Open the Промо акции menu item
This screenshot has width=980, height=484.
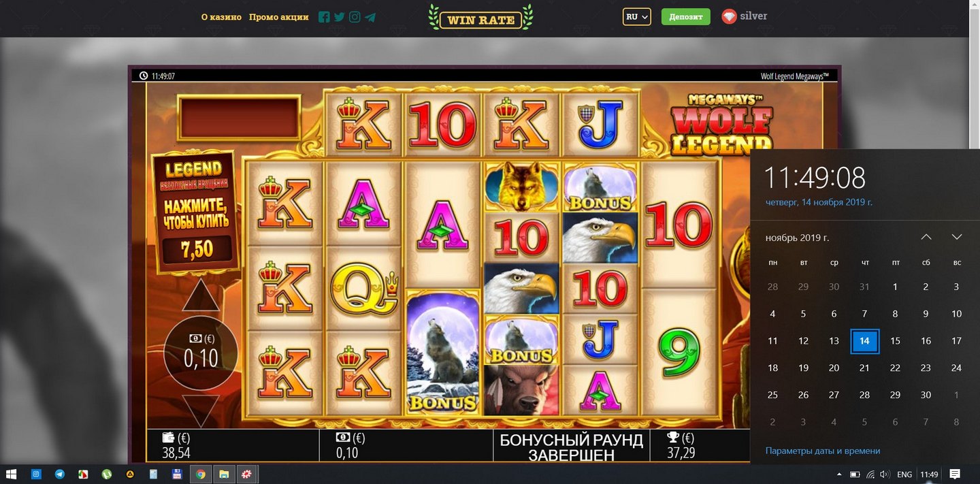coord(278,17)
